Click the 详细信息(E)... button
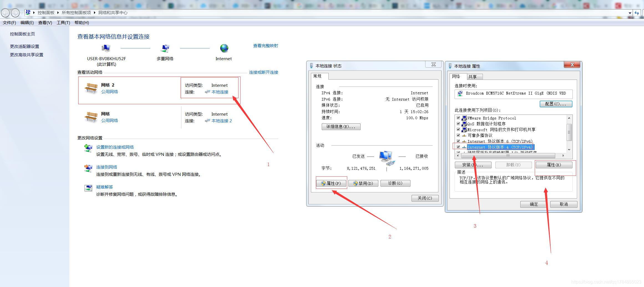This screenshot has width=644, height=287. [341, 127]
